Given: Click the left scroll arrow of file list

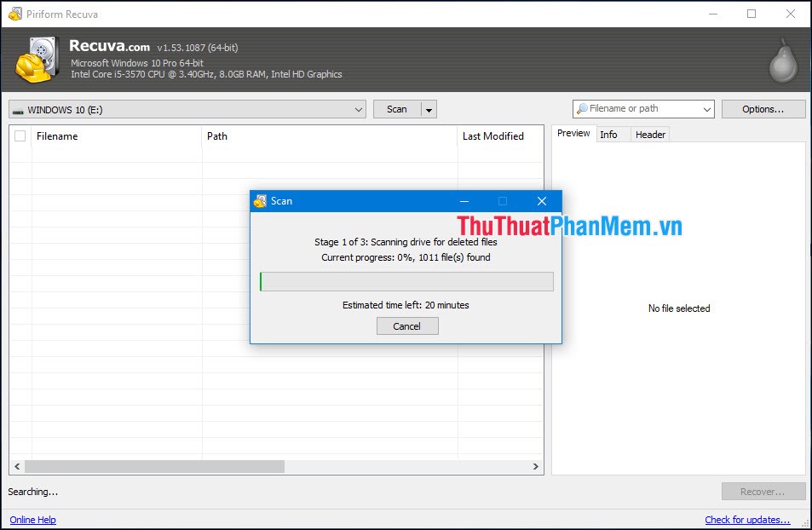Looking at the screenshot, I should 17,466.
